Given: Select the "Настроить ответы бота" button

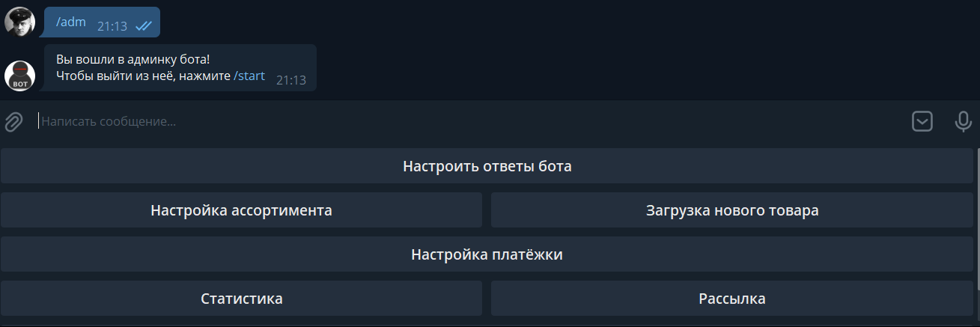Looking at the screenshot, I should (487, 166).
